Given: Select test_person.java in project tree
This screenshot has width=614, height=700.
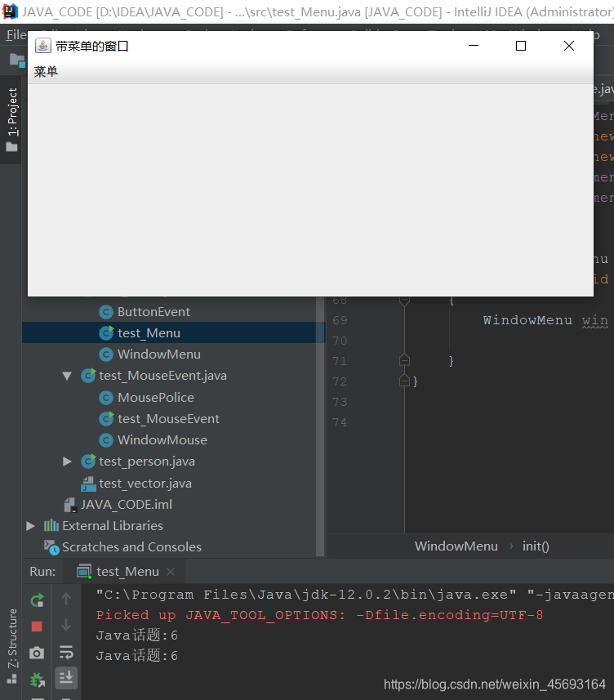Looking at the screenshot, I should point(147,461).
